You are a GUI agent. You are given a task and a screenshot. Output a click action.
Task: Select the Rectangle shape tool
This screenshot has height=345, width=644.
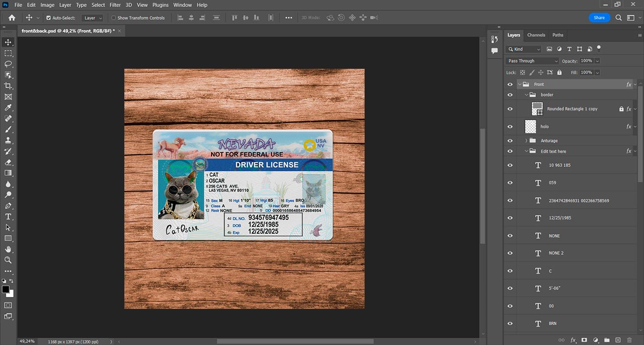[x=8, y=239]
